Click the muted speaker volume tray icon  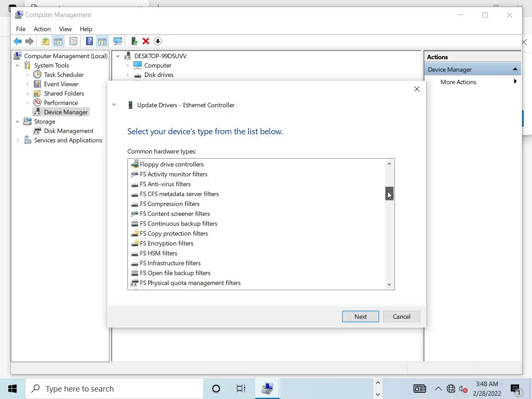pos(463,389)
